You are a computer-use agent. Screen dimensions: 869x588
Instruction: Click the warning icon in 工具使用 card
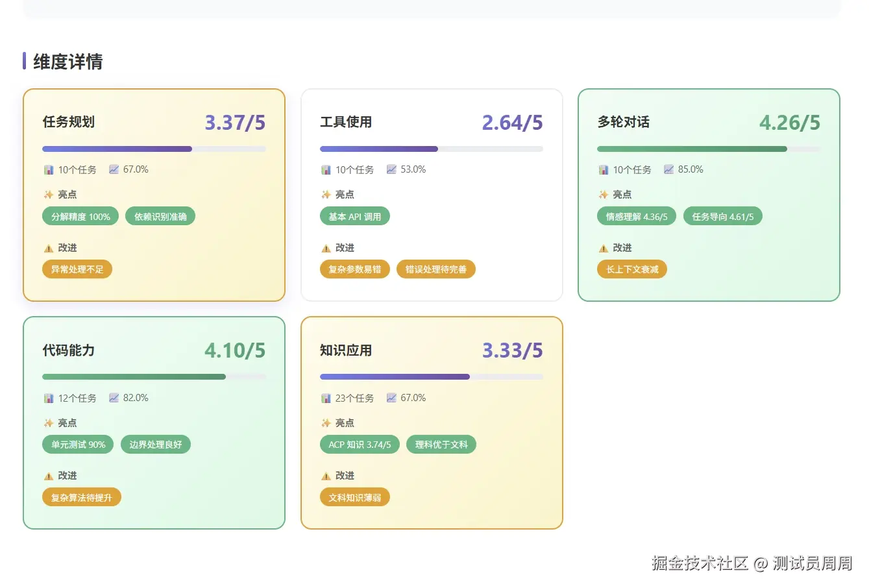tap(326, 249)
